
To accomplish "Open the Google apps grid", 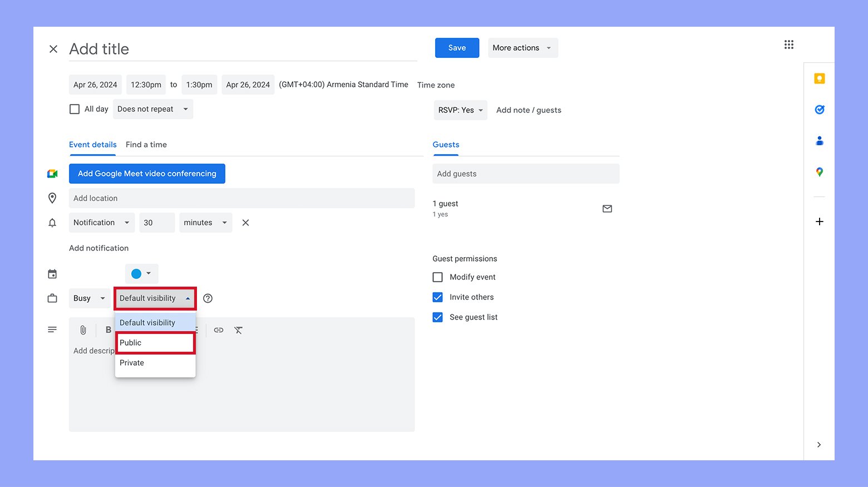I will 788,45.
